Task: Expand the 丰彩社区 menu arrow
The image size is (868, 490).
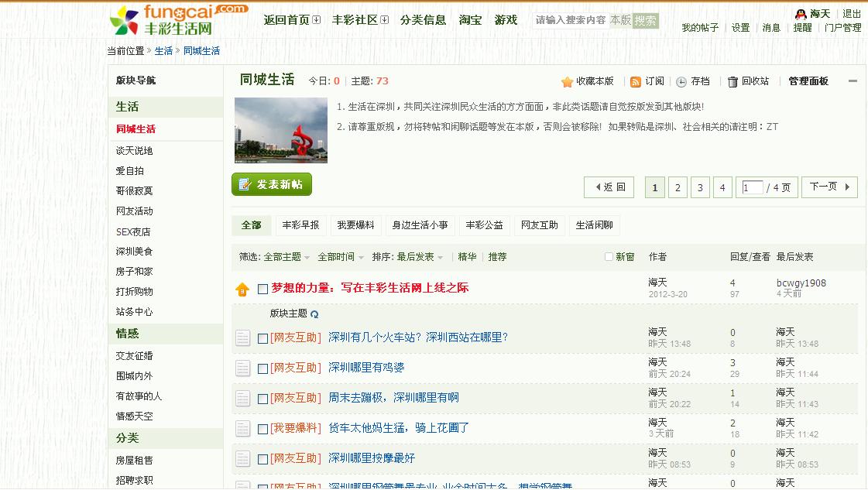Action: [x=385, y=20]
